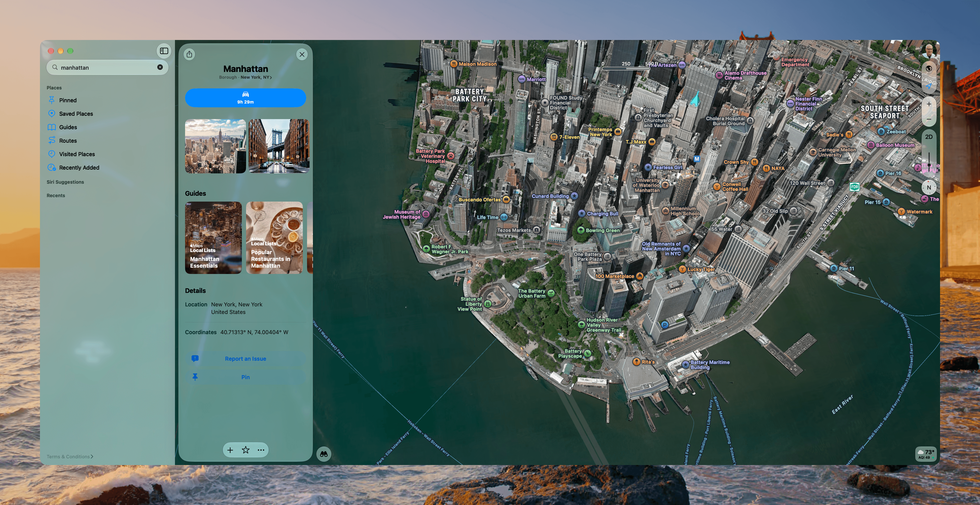View the Manhattan Bridge street photo
Image resolution: width=980 pixels, height=505 pixels.
point(279,146)
